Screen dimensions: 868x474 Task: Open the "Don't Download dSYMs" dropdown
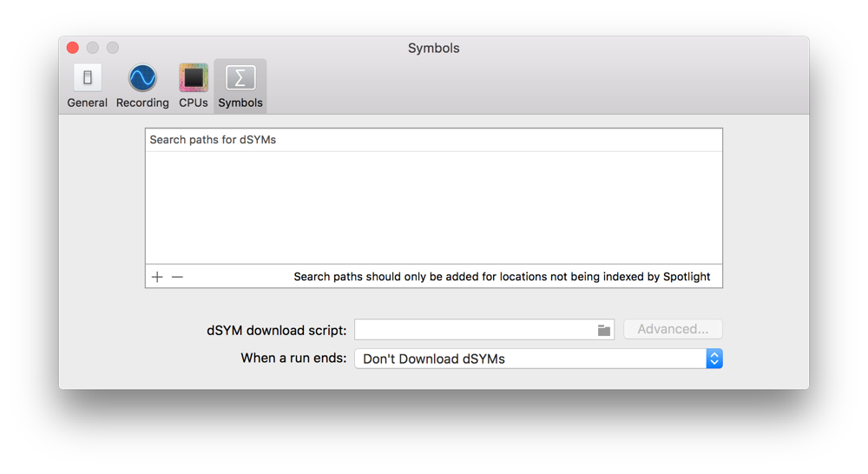(x=529, y=359)
